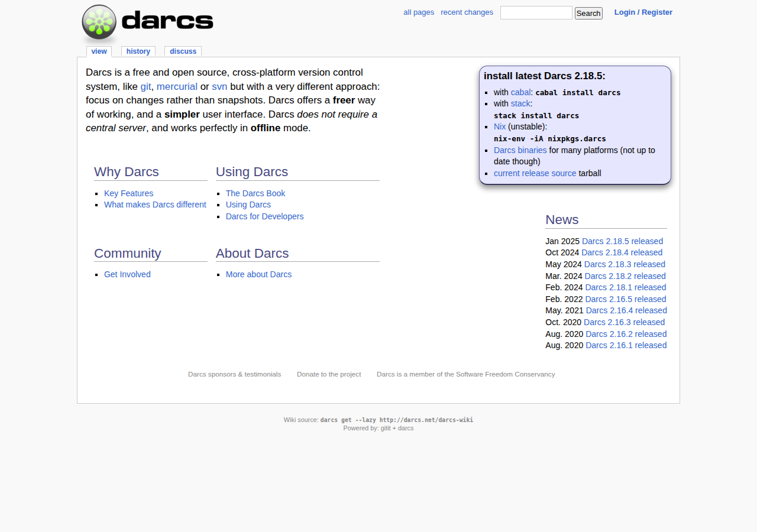Go to recent changes
This screenshot has height=532, width=757.
tap(467, 12)
